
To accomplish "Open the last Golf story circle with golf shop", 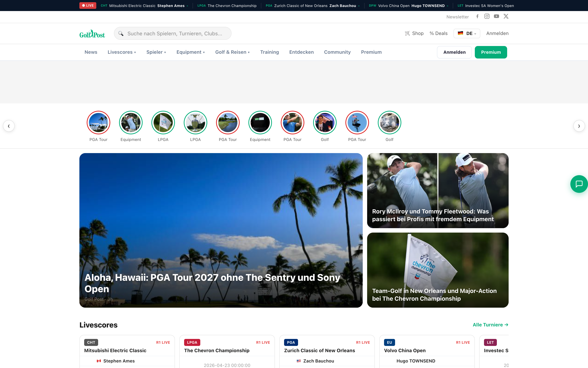I will pyautogui.click(x=389, y=123).
